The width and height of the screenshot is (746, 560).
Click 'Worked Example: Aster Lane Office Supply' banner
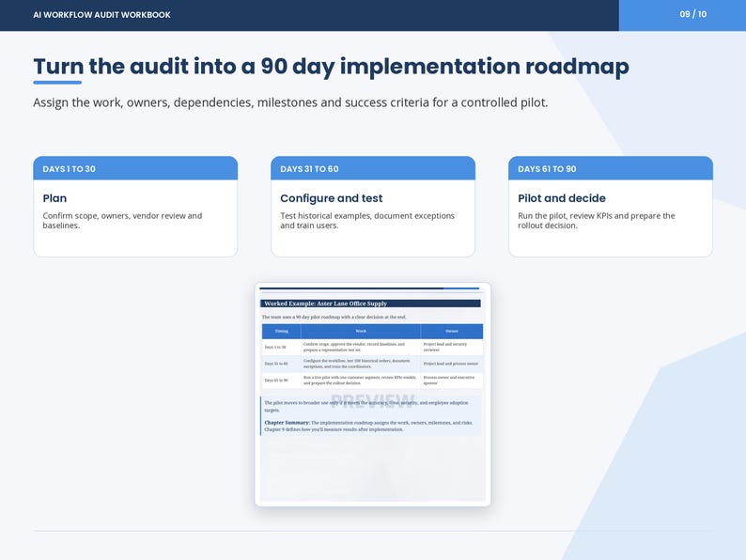click(370, 303)
